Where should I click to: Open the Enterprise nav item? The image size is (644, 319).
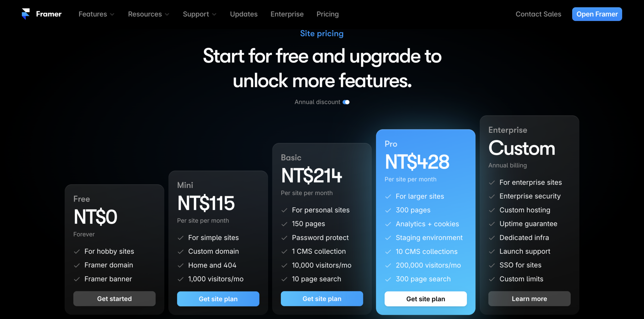click(287, 14)
